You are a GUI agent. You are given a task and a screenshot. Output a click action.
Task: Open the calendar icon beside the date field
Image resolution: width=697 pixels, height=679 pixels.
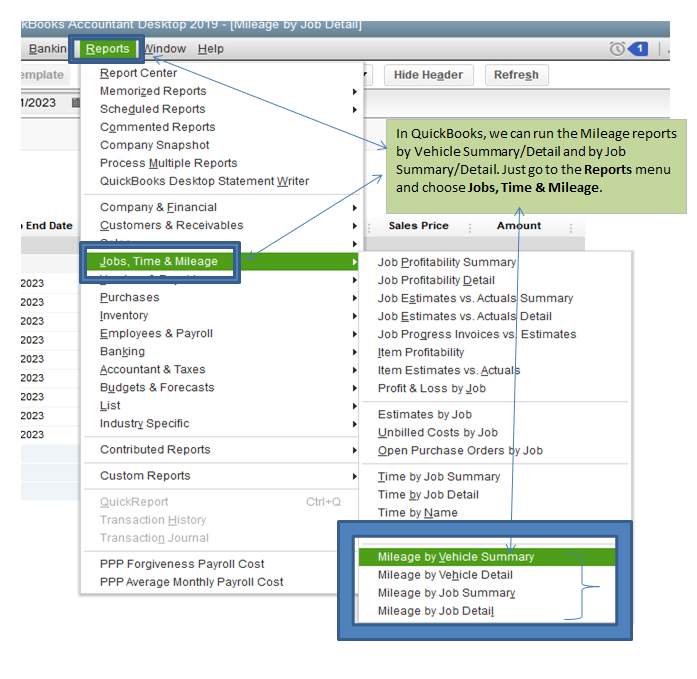pyautogui.click(x=76, y=103)
